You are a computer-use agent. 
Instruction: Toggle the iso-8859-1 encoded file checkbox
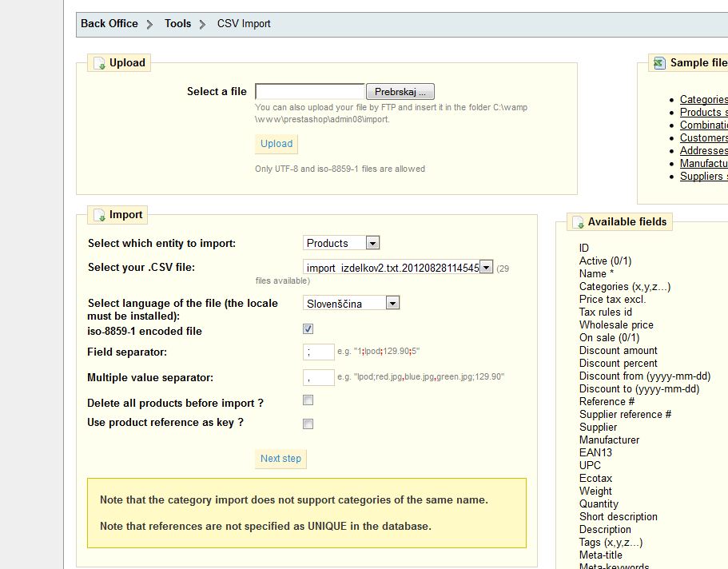308,329
